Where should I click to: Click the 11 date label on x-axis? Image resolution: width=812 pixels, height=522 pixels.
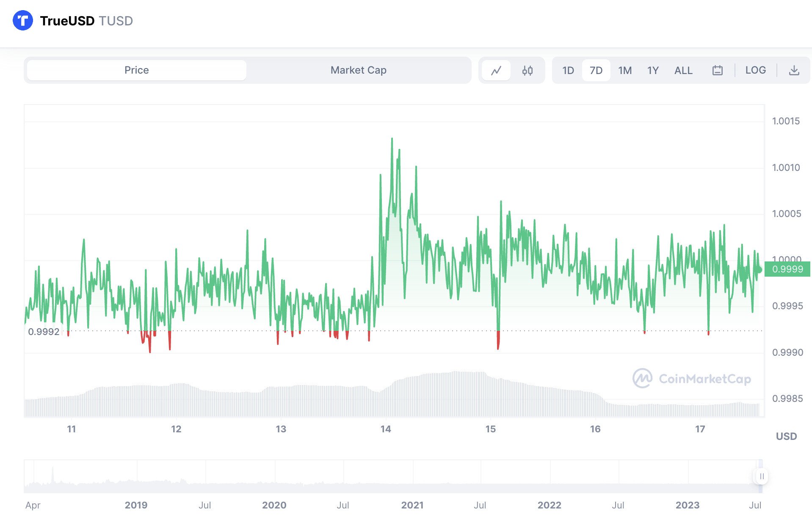pyautogui.click(x=71, y=429)
